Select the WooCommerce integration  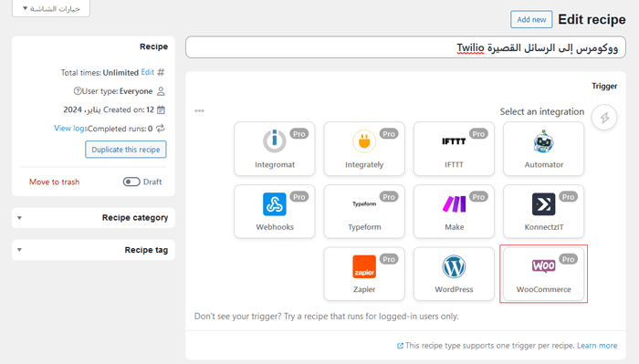point(544,274)
